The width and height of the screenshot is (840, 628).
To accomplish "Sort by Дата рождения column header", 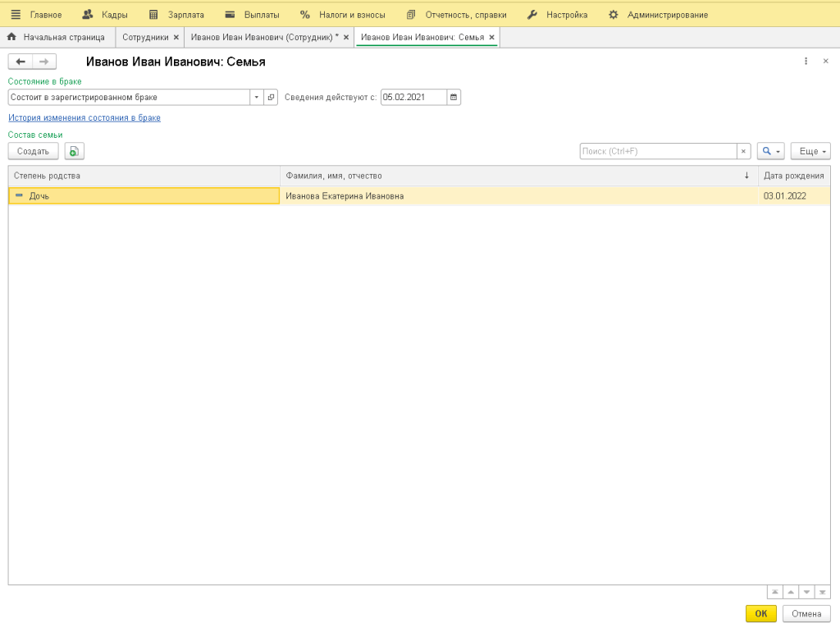I will [x=792, y=176].
